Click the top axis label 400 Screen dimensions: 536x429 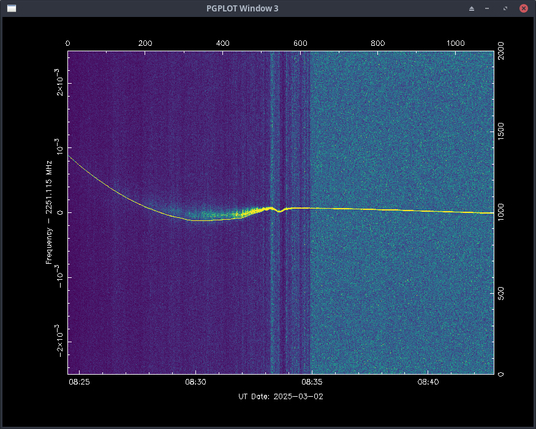(223, 43)
